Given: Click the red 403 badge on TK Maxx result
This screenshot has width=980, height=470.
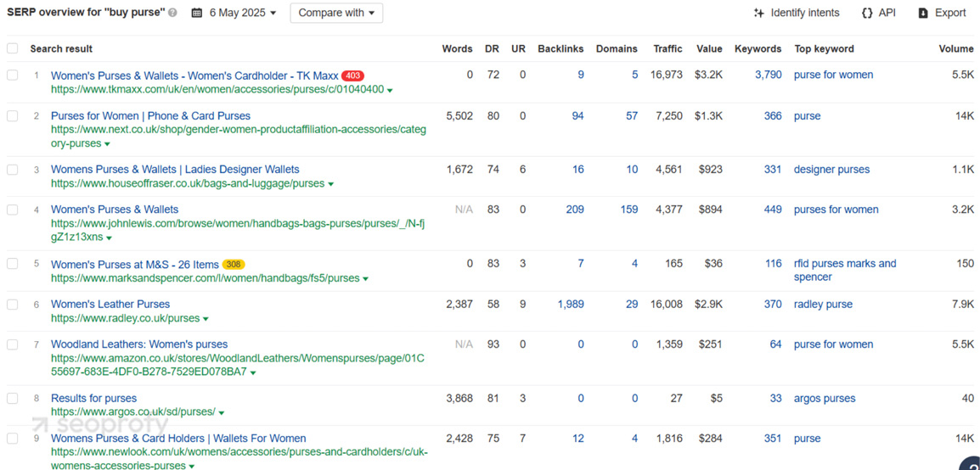Looking at the screenshot, I should pos(352,76).
